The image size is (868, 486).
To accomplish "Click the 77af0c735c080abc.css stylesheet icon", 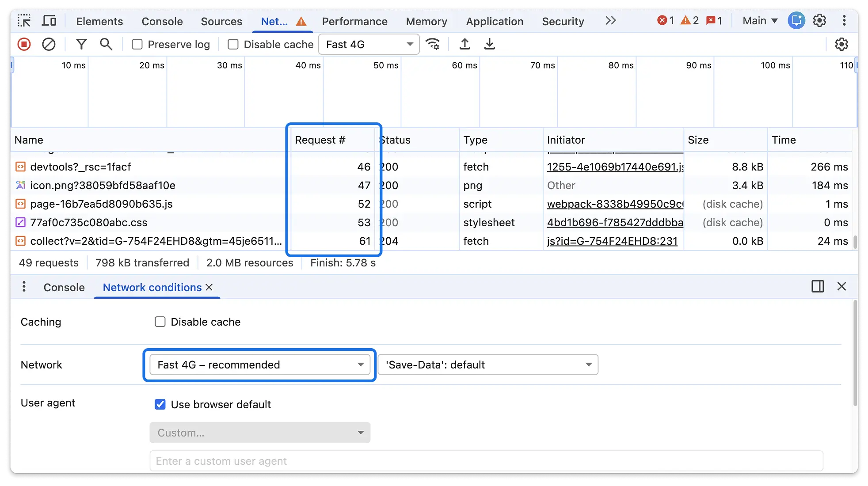I will click(21, 222).
